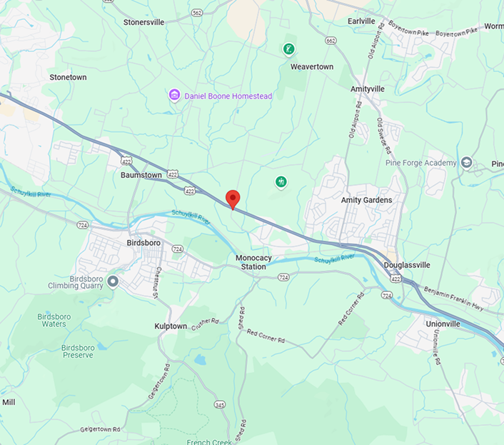
Task: Open the Daniel Boone Homestead museum icon
Action: [174, 95]
